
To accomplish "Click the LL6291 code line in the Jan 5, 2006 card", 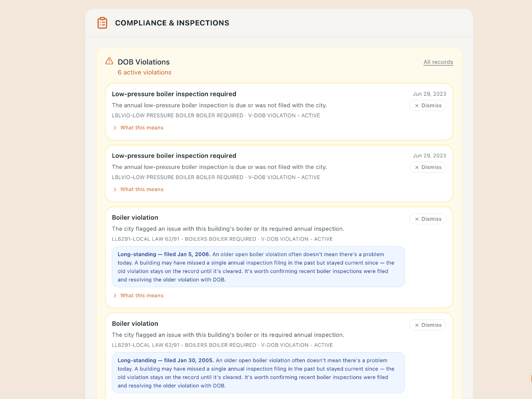I will click(x=222, y=239).
